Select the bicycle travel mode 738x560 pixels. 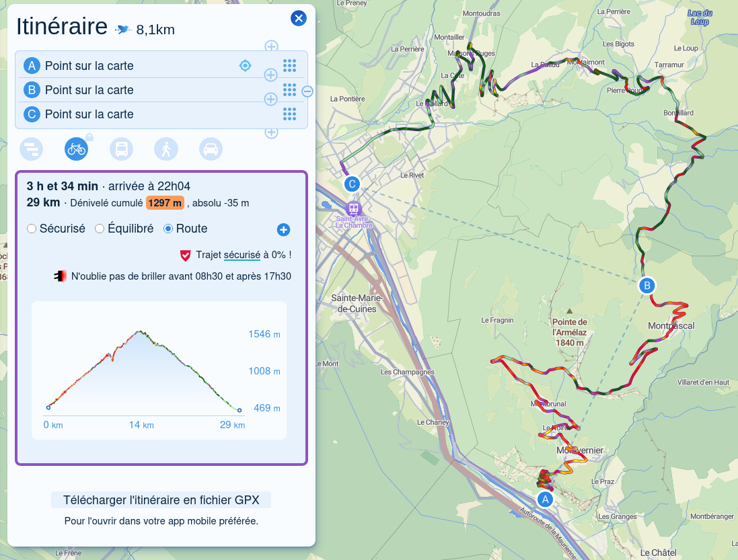pos(76,149)
